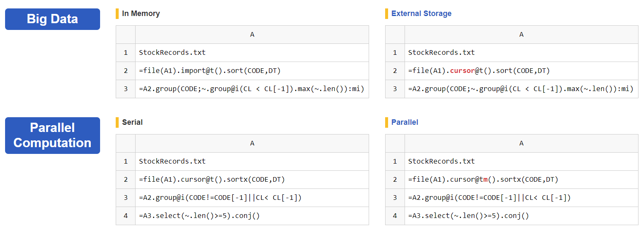Image resolution: width=644 pixels, height=234 pixels.
Task: Select the In Memory section heading
Action: pyautogui.click(x=141, y=13)
